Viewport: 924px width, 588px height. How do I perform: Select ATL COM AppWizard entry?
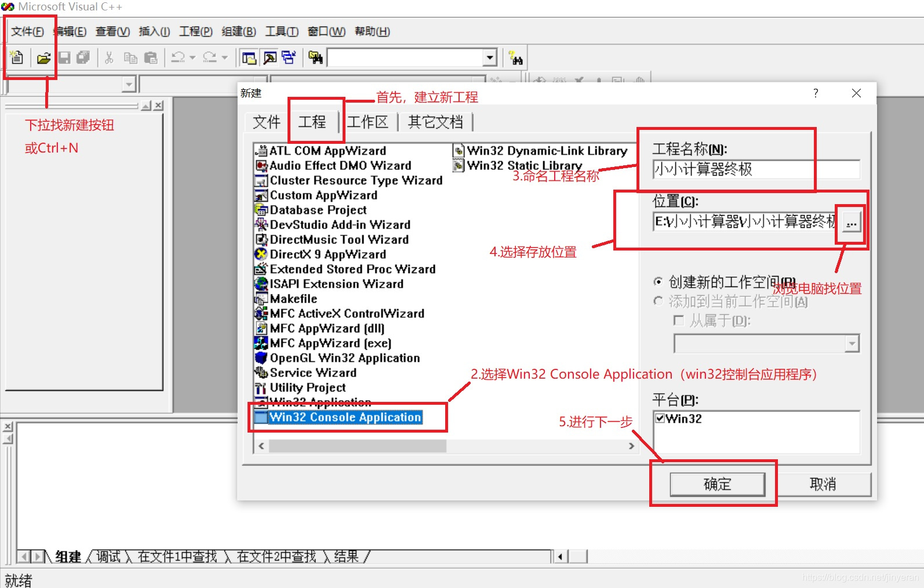coord(321,151)
